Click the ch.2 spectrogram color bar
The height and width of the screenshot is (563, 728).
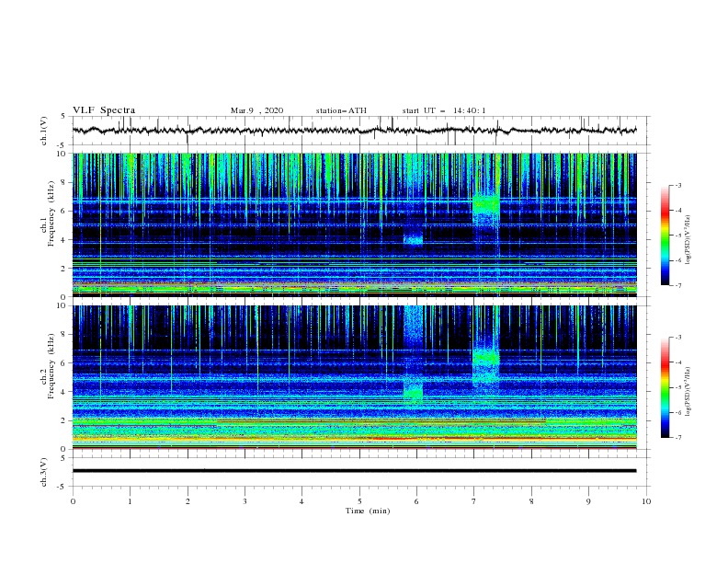coord(665,387)
